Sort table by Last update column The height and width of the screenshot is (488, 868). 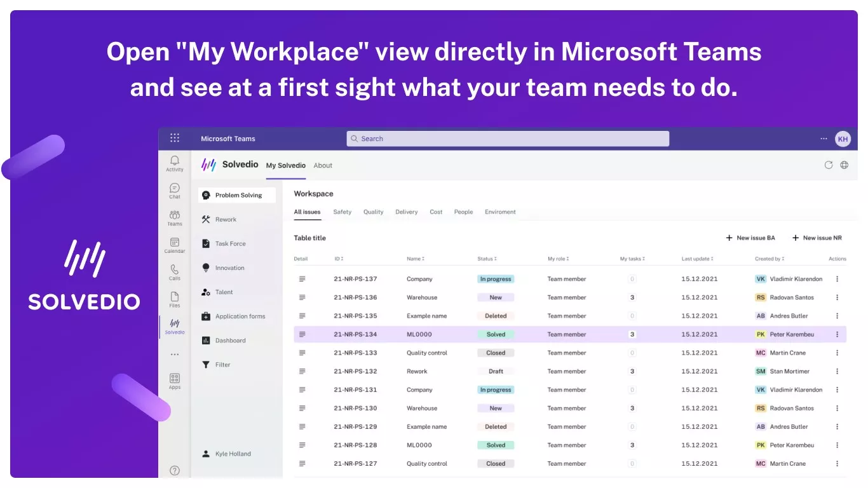point(698,259)
